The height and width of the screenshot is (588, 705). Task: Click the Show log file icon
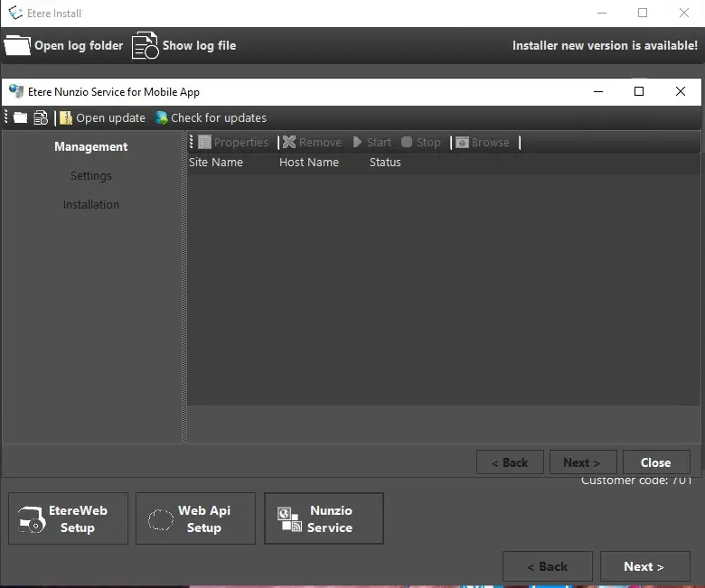146,45
